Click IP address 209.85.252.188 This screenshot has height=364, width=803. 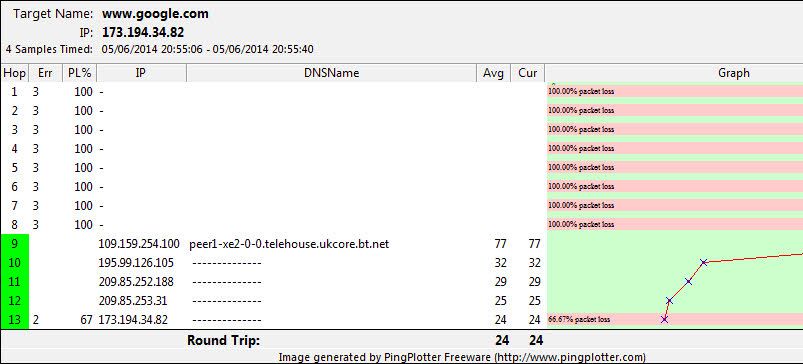[x=136, y=282]
